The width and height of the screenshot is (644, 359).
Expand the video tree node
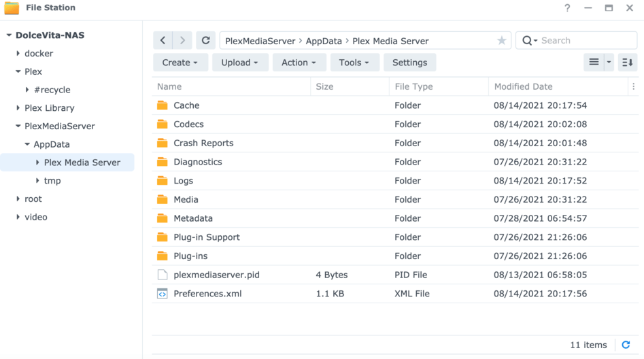18,217
